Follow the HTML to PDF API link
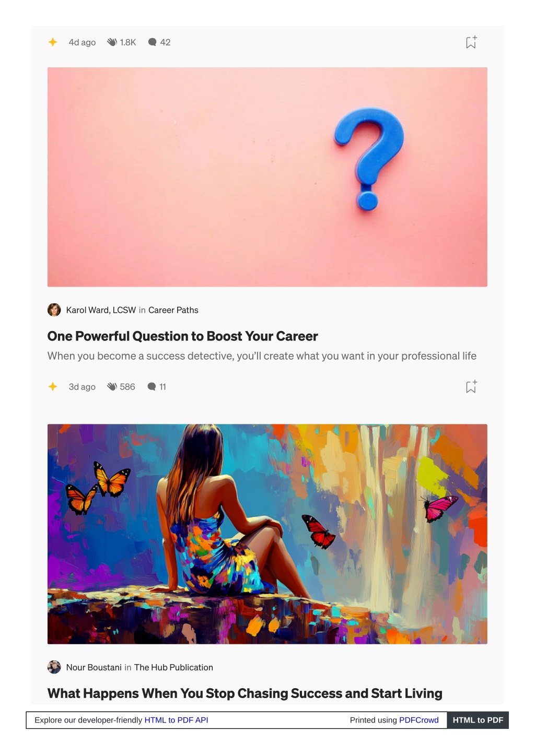 click(x=176, y=720)
